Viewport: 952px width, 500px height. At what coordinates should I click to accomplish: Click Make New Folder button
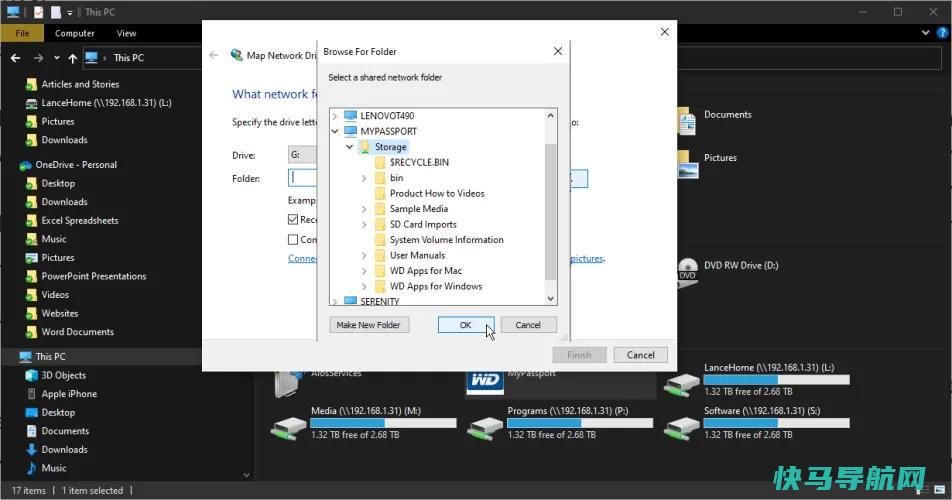tap(369, 325)
